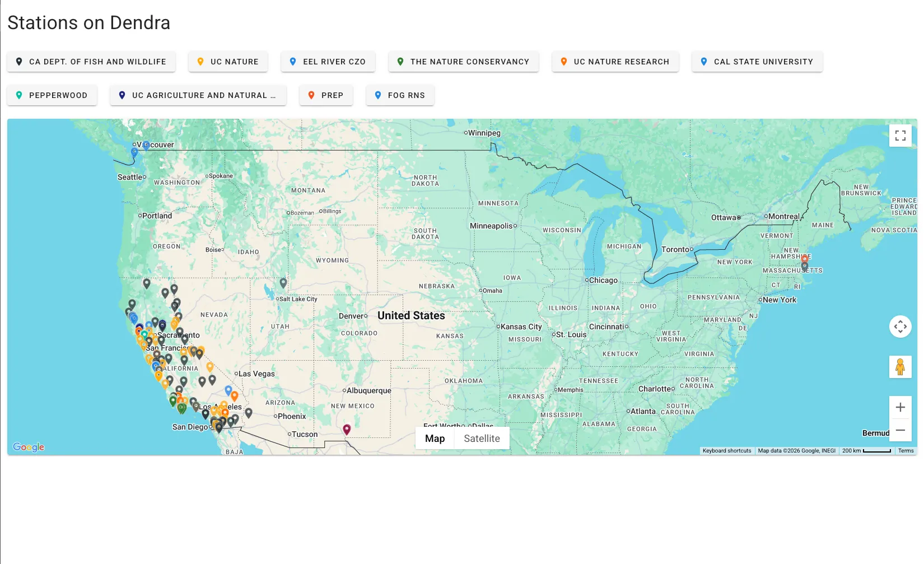
Task: Select the blue marker southwest of Vancouver
Action: pyautogui.click(x=134, y=152)
